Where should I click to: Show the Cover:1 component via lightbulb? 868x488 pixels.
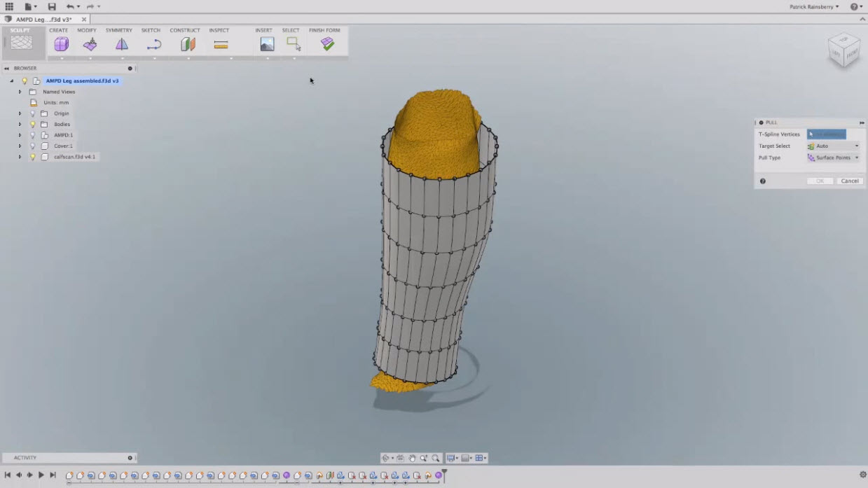point(32,146)
